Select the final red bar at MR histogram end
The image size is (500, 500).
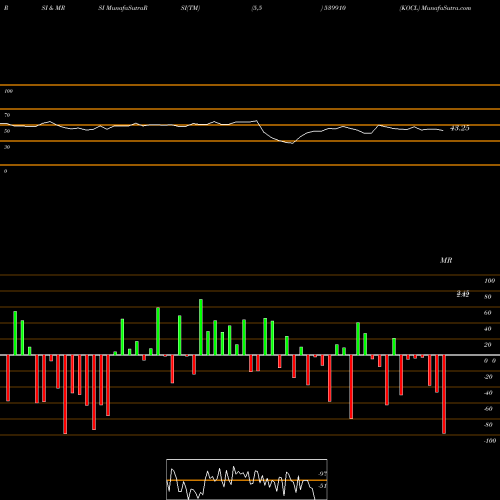(444, 394)
